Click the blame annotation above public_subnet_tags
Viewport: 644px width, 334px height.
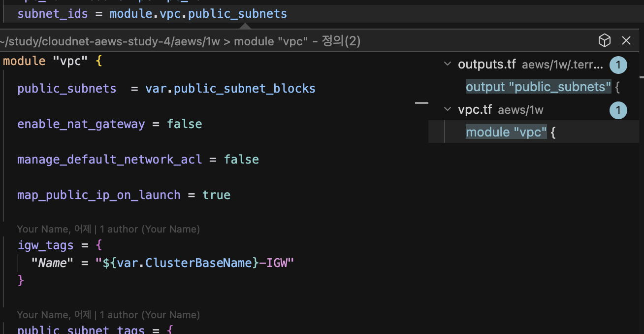(108, 314)
